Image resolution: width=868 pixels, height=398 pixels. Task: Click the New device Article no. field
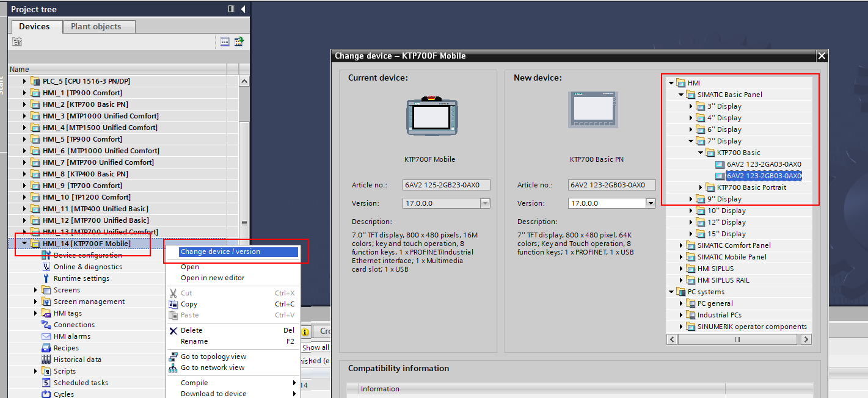pos(611,185)
